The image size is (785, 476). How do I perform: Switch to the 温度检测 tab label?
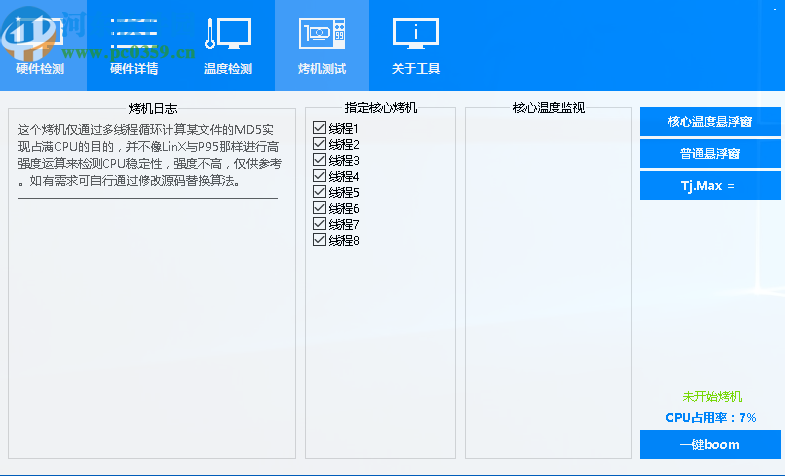pos(228,69)
